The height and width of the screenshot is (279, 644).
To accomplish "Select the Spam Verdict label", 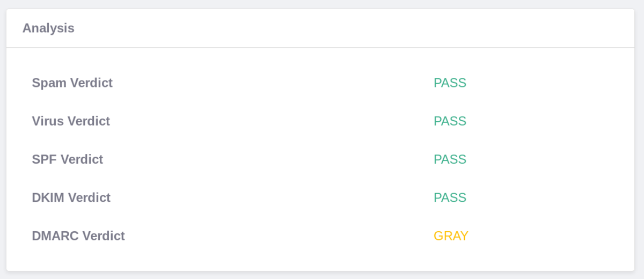I will 72,83.
